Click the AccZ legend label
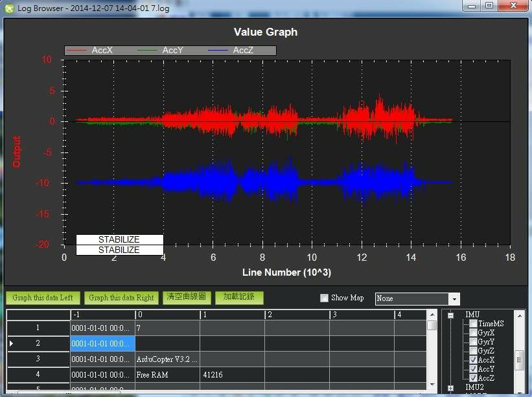Image resolution: width=532 pixels, height=397 pixels. coord(243,50)
